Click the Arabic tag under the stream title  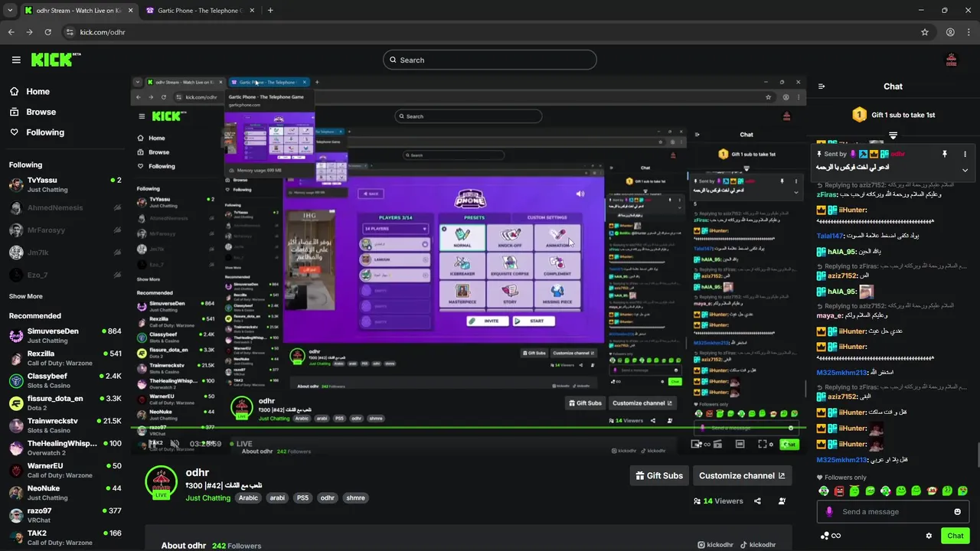(248, 497)
